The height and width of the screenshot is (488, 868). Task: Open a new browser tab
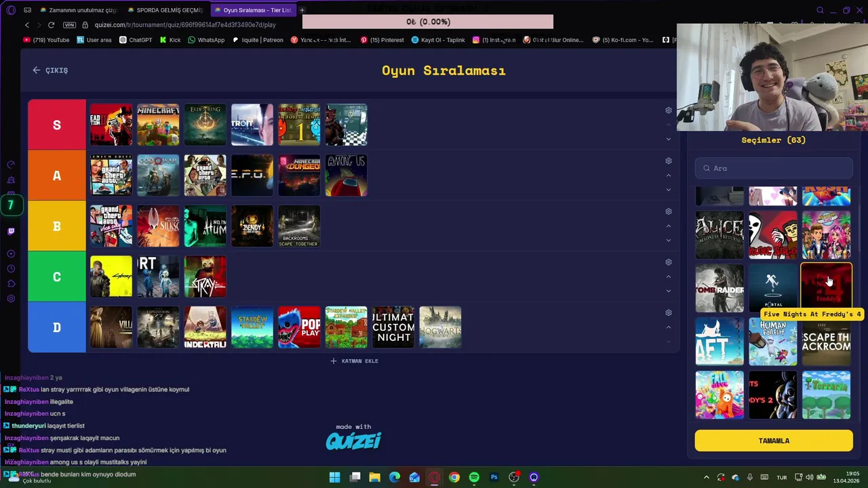click(x=302, y=10)
